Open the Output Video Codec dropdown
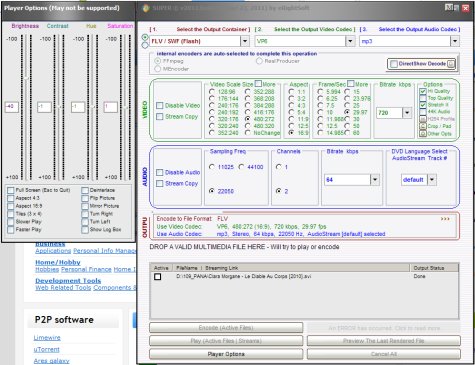The height and width of the screenshot is (365, 475). point(350,41)
